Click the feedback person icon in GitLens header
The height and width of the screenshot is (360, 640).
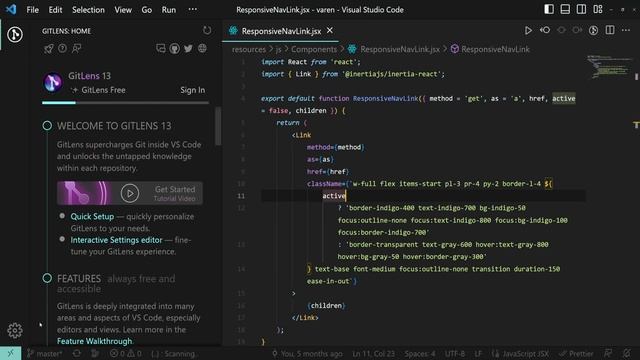[76, 49]
